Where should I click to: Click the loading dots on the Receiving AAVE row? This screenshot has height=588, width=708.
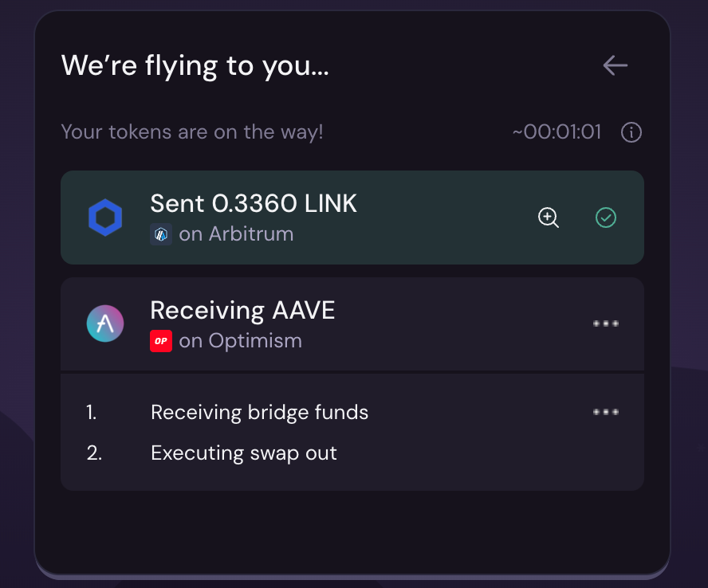[x=606, y=324]
